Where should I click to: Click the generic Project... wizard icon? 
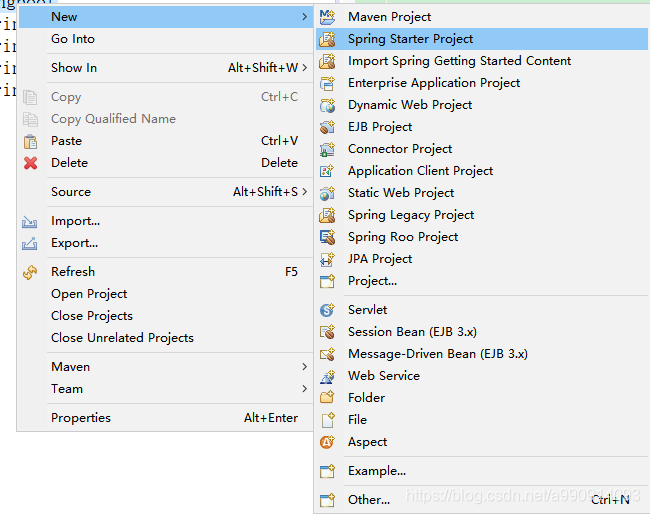click(x=327, y=281)
